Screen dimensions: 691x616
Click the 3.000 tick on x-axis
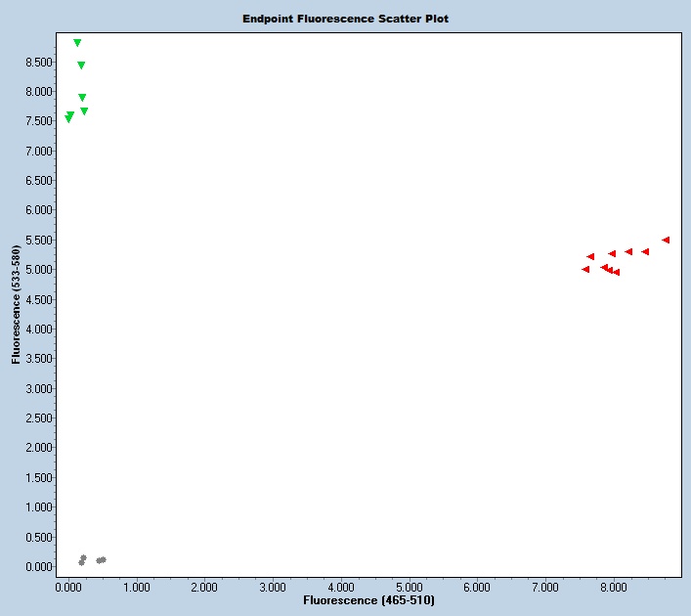pyautogui.click(x=274, y=587)
